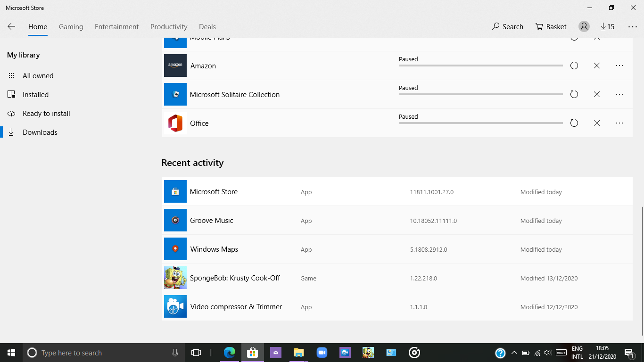This screenshot has height=362, width=644.
Task: Open more options for Amazon
Action: coord(619,66)
